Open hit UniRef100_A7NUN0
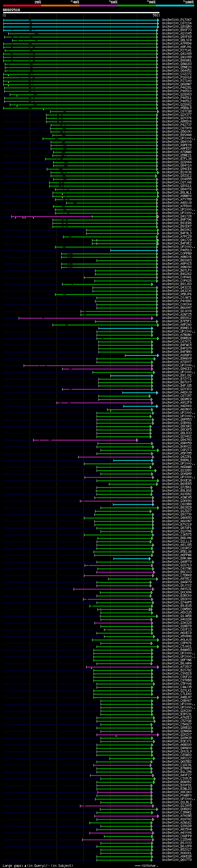This screenshot has height=868, width=197. [176, 335]
